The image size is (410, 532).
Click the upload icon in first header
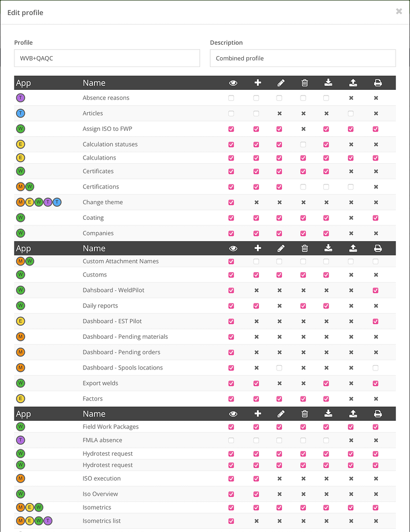tap(353, 83)
